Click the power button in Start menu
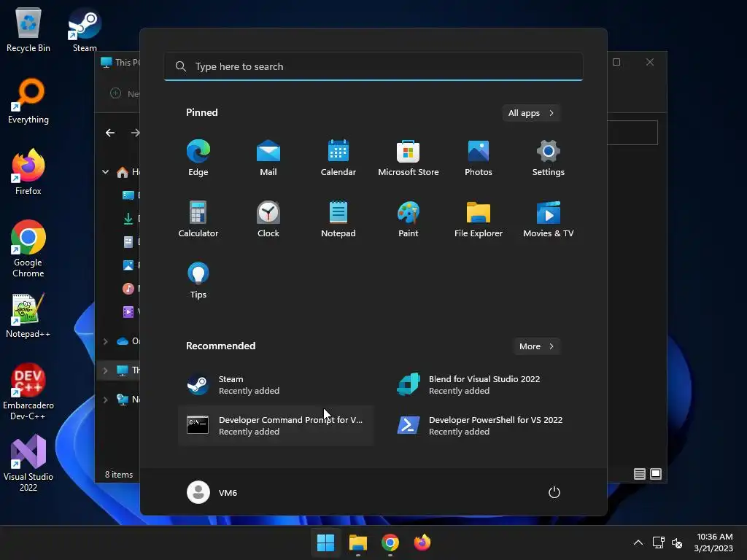This screenshot has width=747, height=560. click(554, 492)
